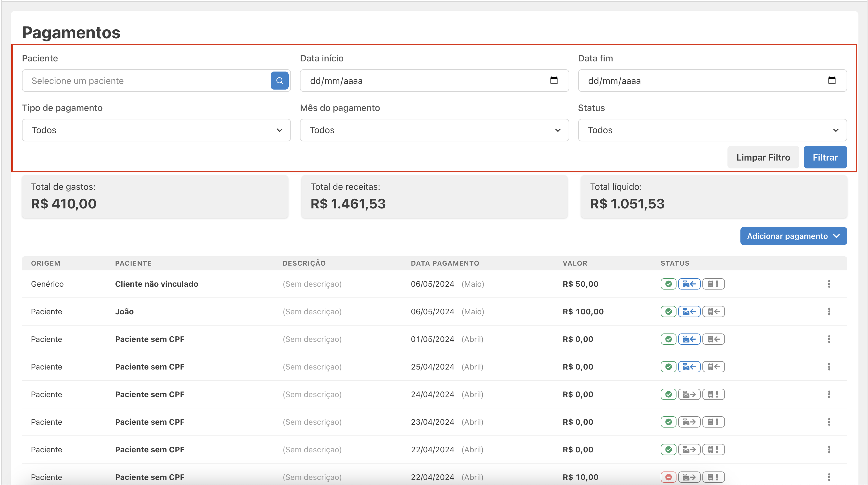Screen dimensions: 868x485
Task: Click the Total de receitas R$ 1.461,53 card
Action: coord(434,197)
